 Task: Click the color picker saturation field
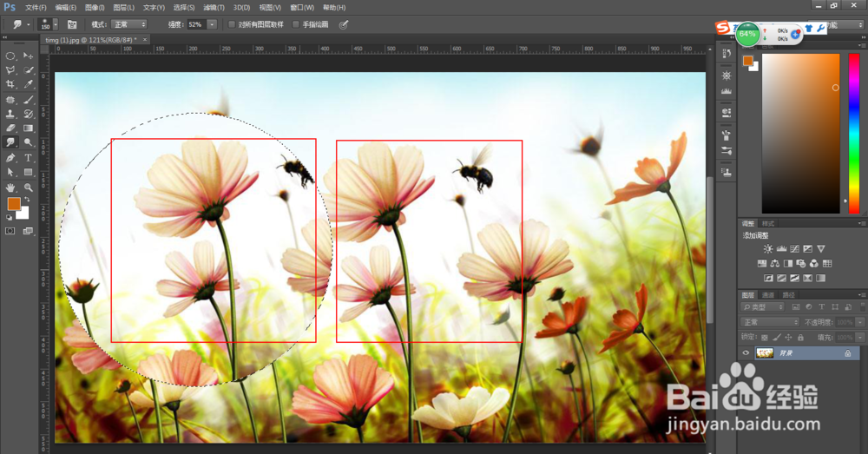[800, 134]
